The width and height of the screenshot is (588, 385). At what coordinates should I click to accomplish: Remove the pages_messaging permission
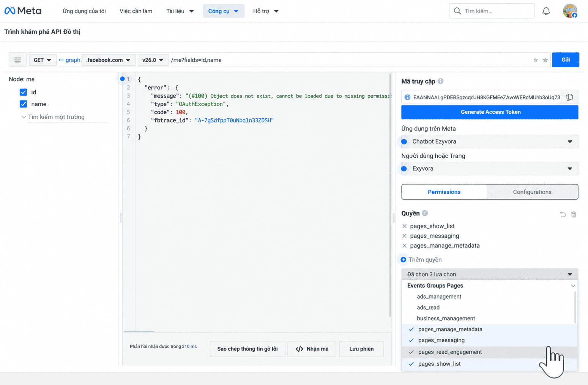404,236
